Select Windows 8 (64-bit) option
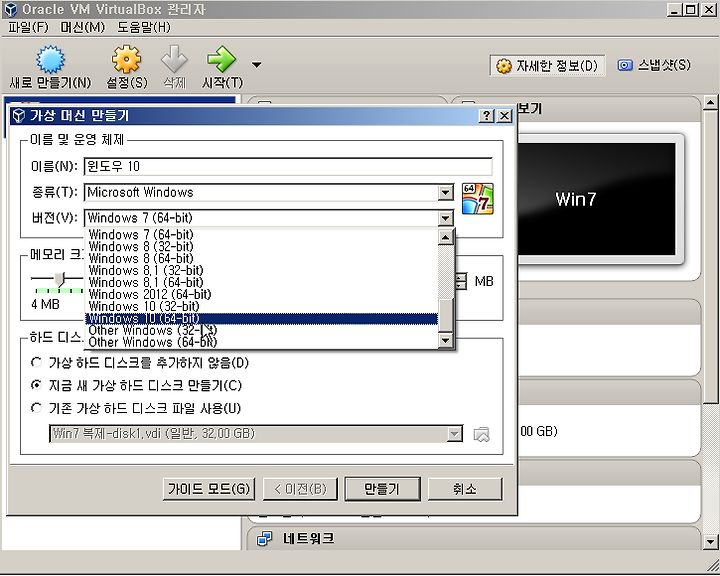 262,259
